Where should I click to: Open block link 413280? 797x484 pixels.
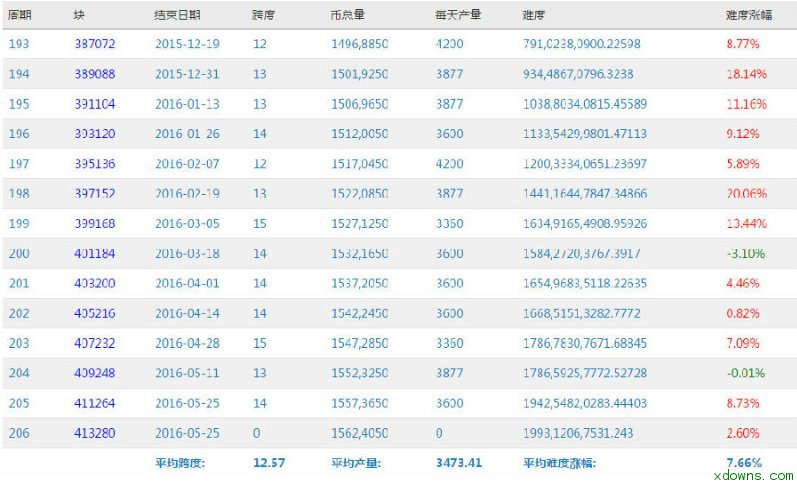(x=95, y=433)
